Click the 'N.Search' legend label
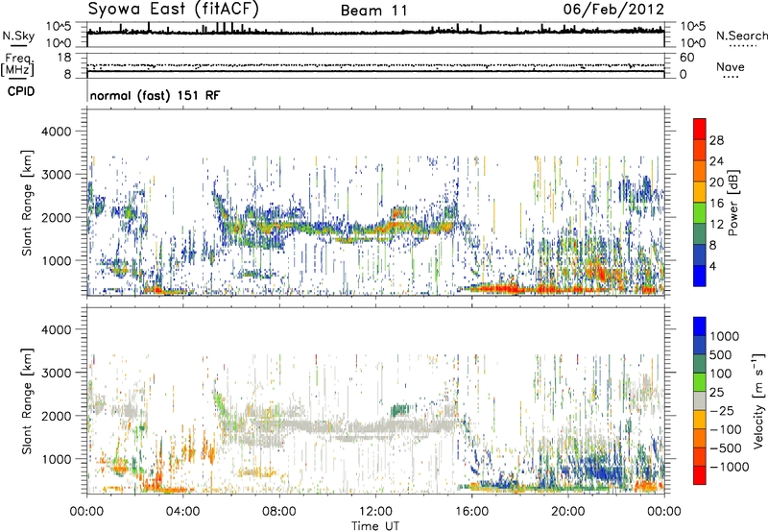This screenshot has width=768, height=532. coord(741,36)
